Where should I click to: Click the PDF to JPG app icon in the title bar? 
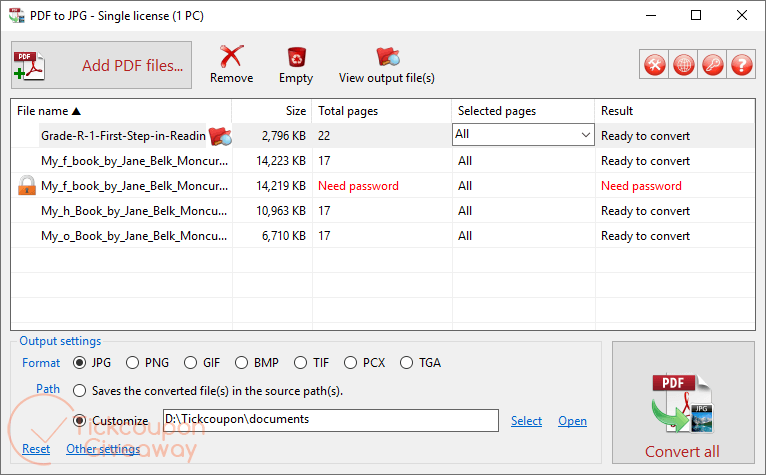(x=16, y=16)
